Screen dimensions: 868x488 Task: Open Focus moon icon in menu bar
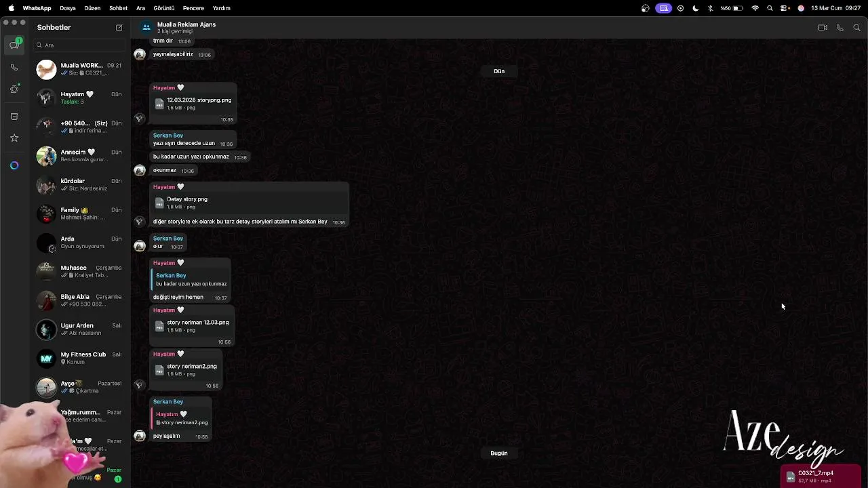696,8
